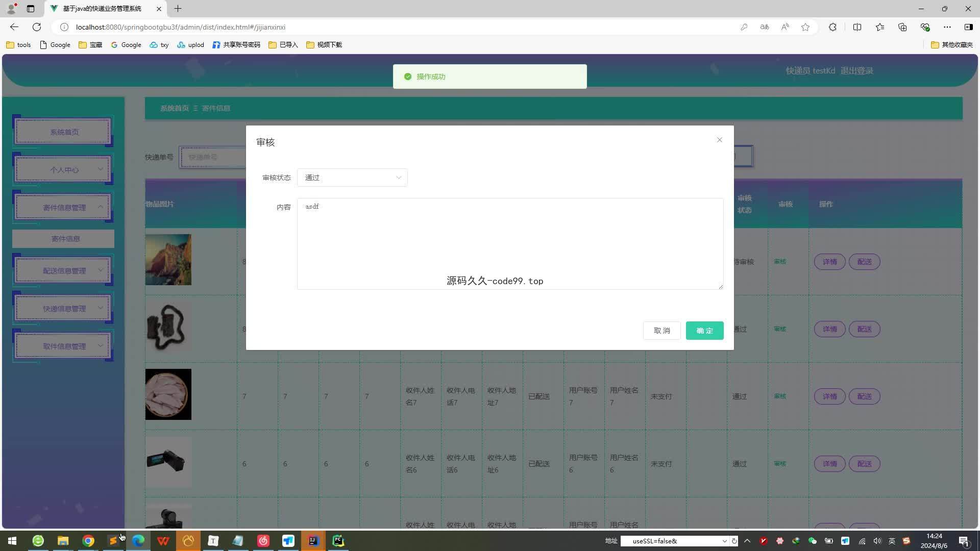
Task: Open taskbar address dropdown arrow
Action: 724,541
